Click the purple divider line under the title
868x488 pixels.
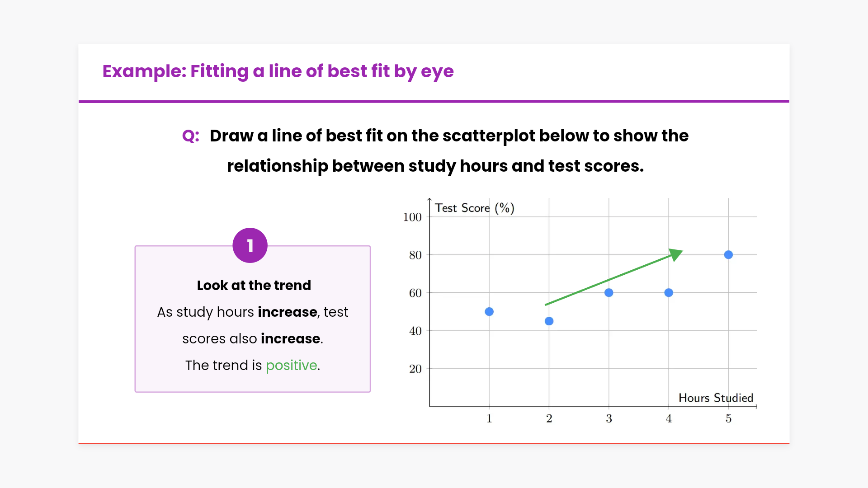pyautogui.click(x=434, y=101)
